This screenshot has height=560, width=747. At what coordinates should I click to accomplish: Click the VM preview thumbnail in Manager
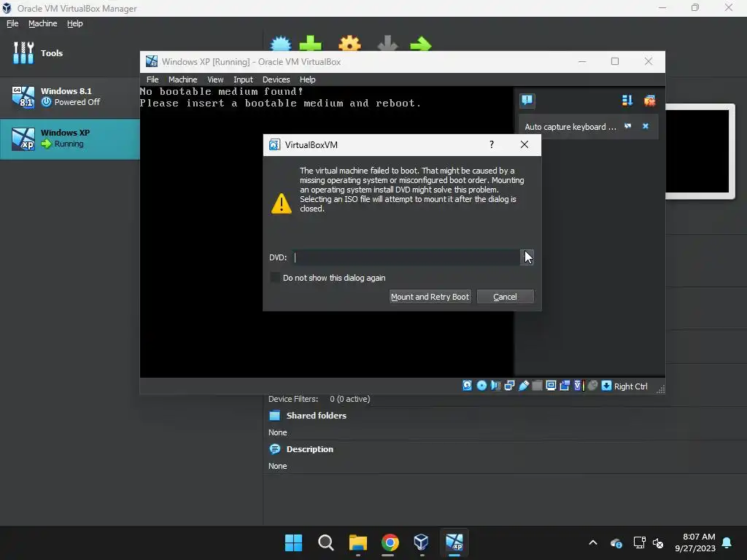click(700, 152)
